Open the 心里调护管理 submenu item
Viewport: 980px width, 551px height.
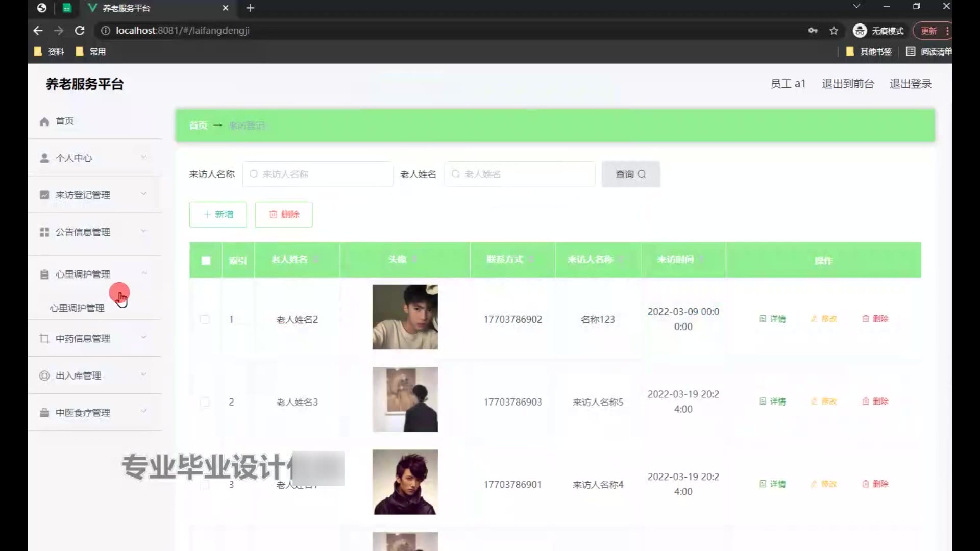(x=77, y=308)
